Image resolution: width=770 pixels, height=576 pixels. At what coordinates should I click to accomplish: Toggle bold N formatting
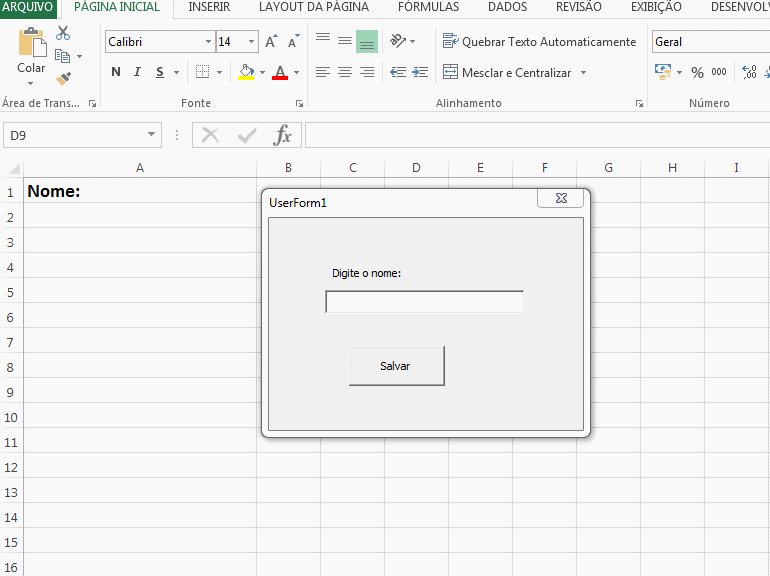116,72
